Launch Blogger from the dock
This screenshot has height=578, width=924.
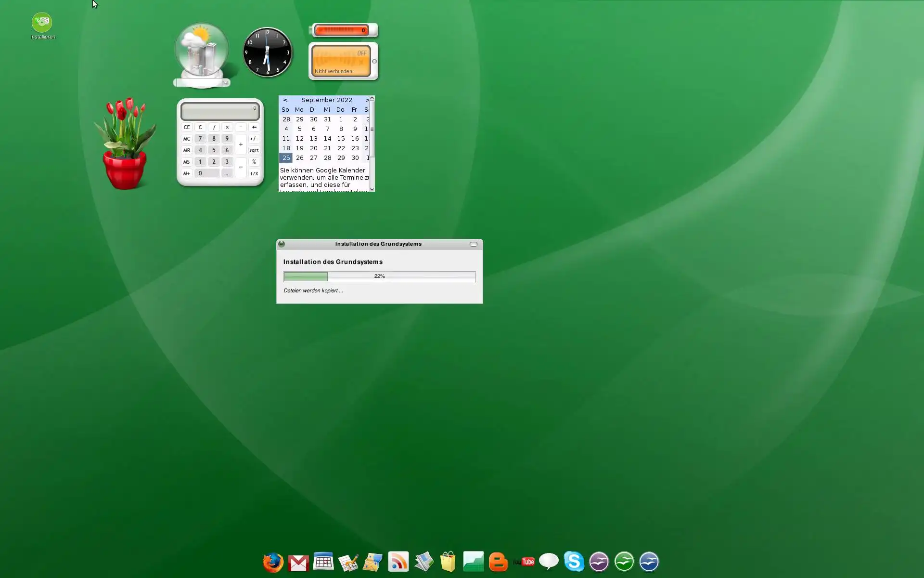(x=498, y=562)
